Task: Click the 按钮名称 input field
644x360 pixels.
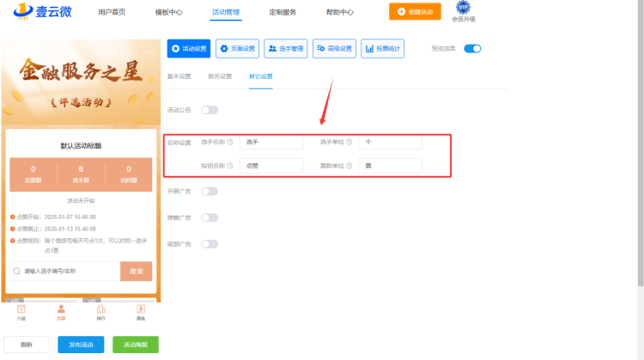Action: click(271, 166)
